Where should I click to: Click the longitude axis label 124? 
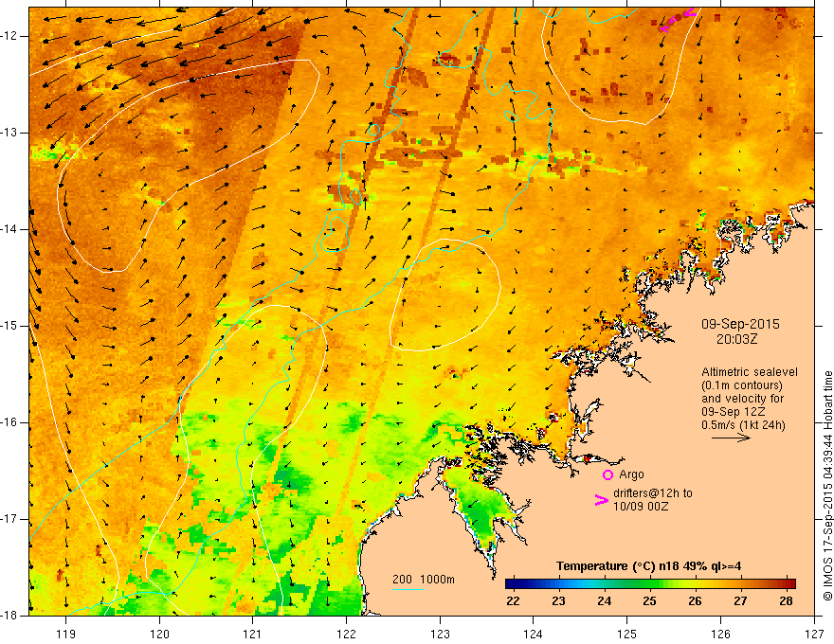point(533,634)
